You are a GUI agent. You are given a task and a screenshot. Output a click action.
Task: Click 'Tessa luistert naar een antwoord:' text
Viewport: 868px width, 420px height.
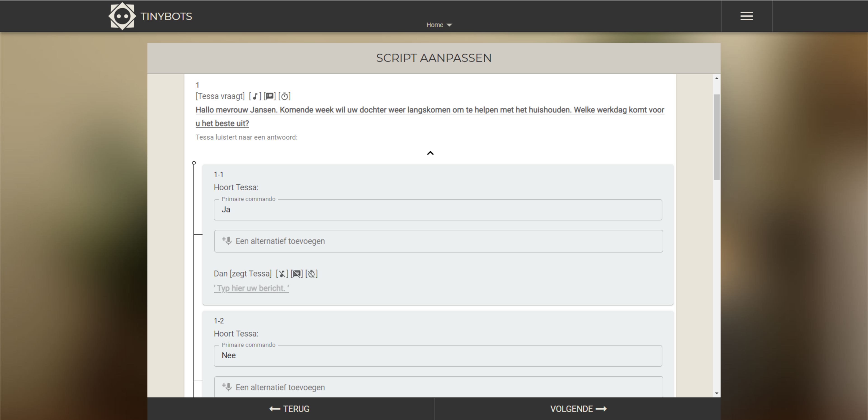(247, 137)
